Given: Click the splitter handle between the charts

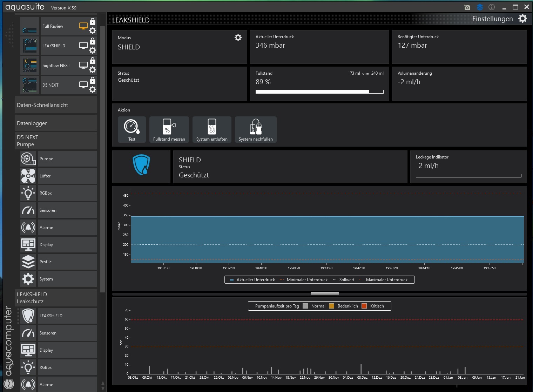Looking at the screenshot, I should 324,293.
